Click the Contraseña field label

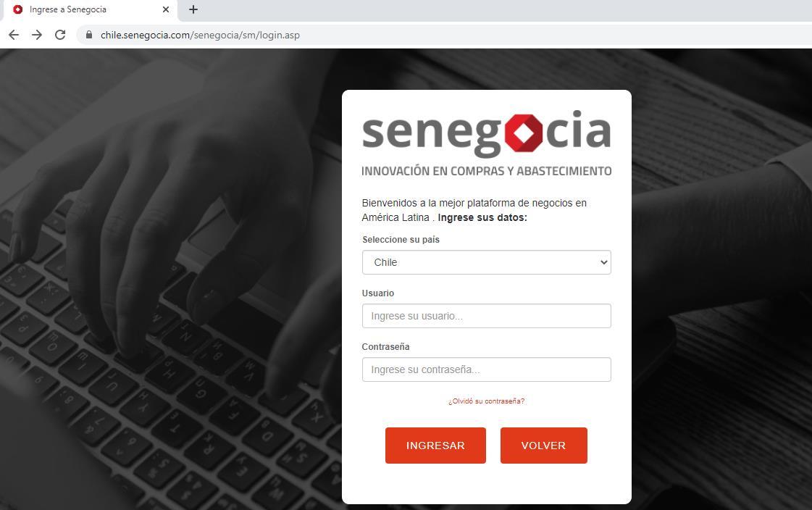(x=385, y=347)
